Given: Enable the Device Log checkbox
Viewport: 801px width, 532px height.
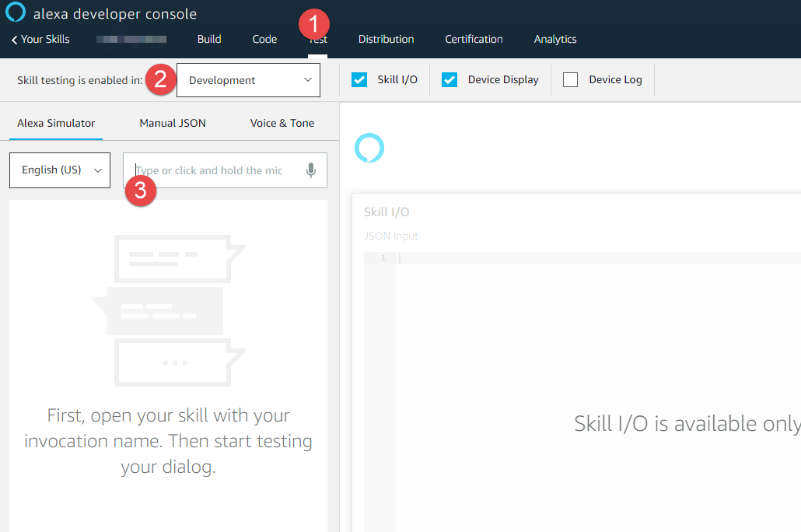Looking at the screenshot, I should (x=570, y=80).
